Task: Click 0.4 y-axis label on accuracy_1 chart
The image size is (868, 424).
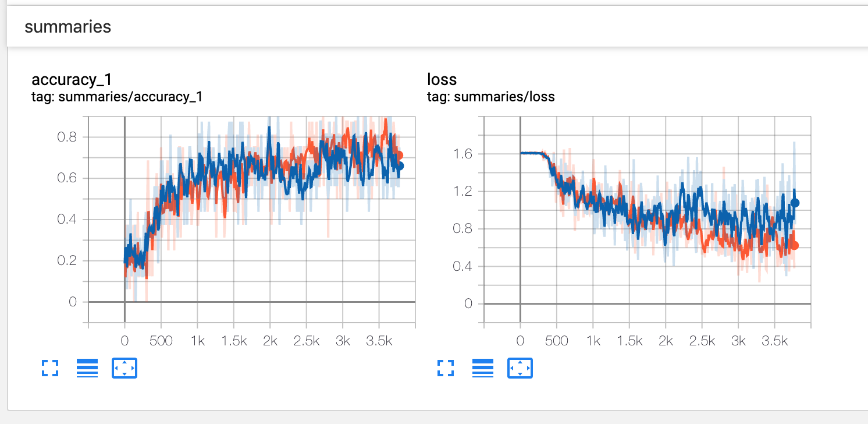Action: 66,220
